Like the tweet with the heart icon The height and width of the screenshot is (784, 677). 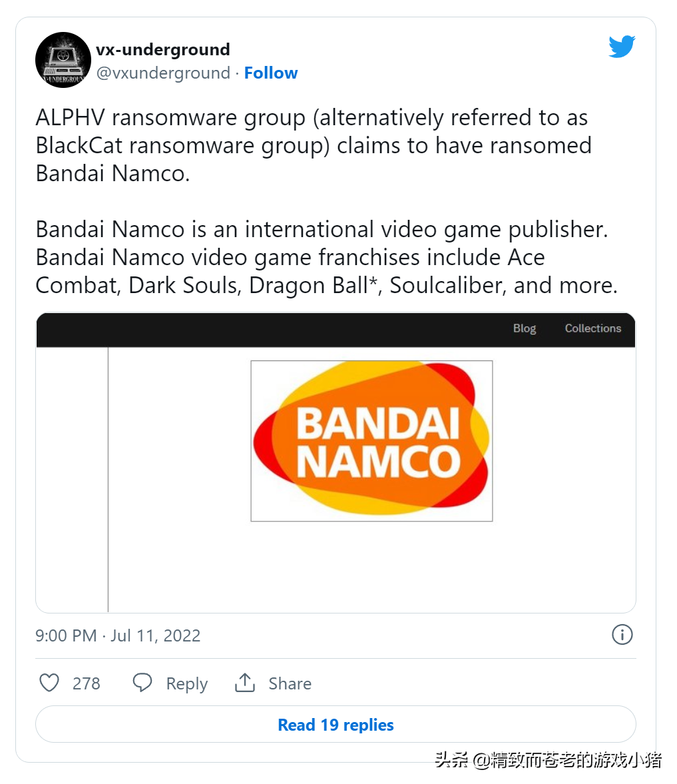click(49, 683)
